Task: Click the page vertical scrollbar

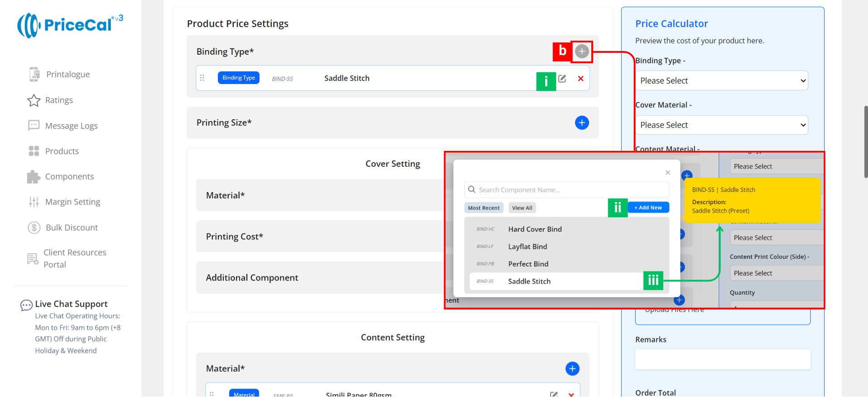Action: tap(865, 142)
